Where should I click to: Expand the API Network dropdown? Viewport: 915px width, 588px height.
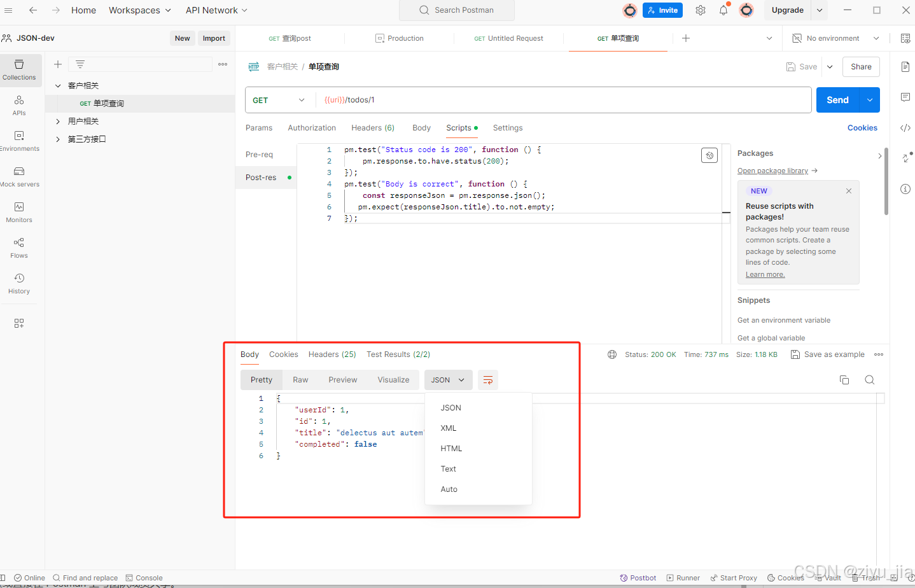click(x=216, y=10)
